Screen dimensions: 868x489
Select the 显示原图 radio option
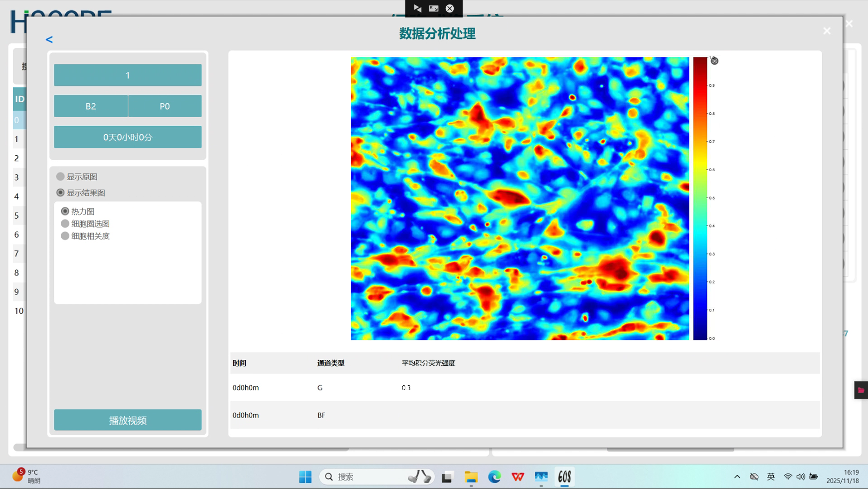pos(60,177)
